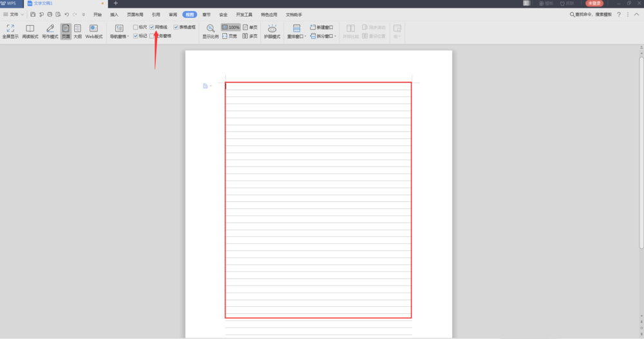Open the References (引用) tab

[x=156, y=14]
